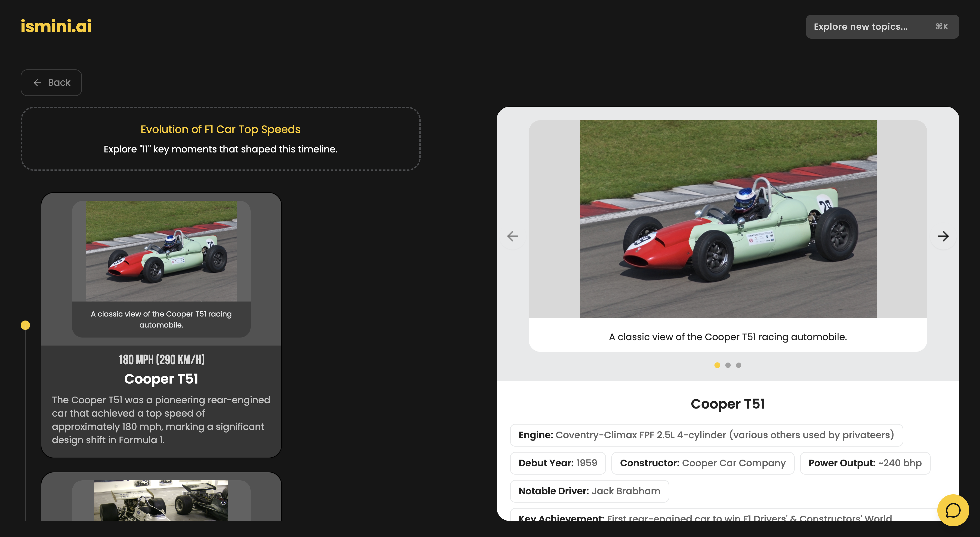Select the second carousel dot
The image size is (980, 537).
(728, 365)
